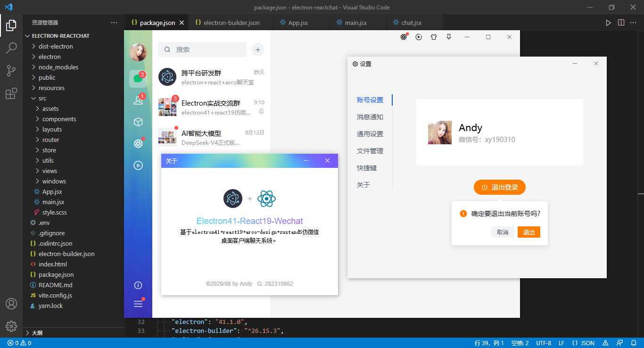Pin the chat window with the pin icon
The image size is (644, 348).
(x=449, y=37)
